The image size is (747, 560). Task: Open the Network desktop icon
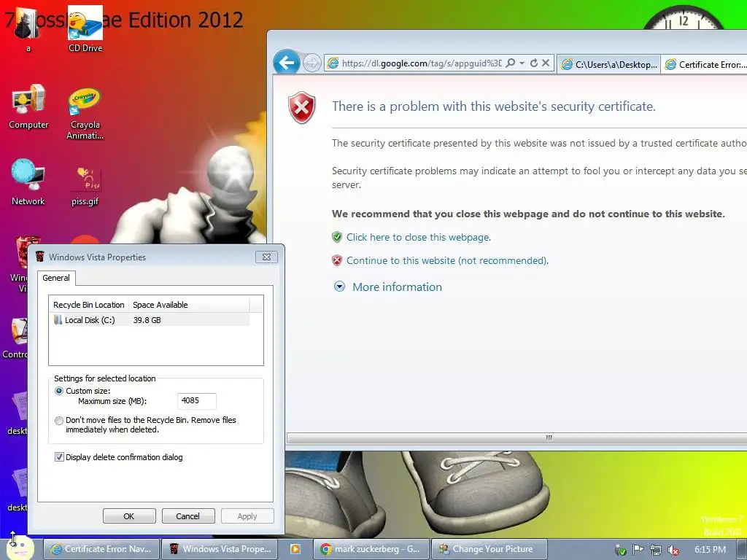(x=28, y=182)
